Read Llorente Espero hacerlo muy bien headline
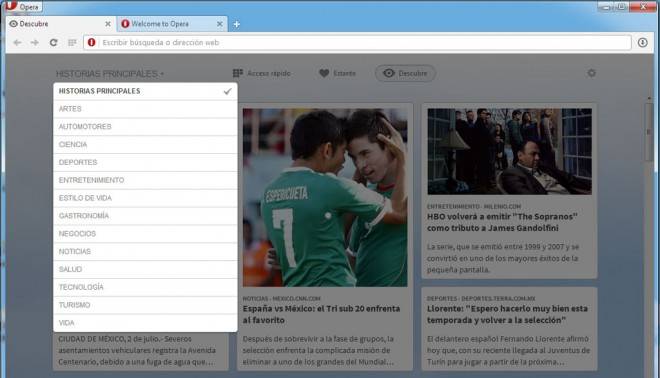This screenshot has width=660, height=378. pyautogui.click(x=507, y=314)
